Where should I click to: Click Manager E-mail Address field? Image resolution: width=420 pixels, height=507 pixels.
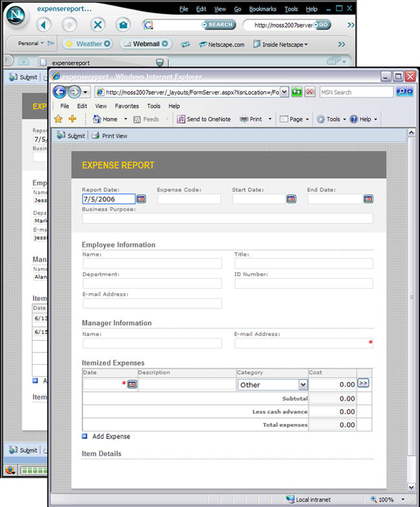[304, 343]
